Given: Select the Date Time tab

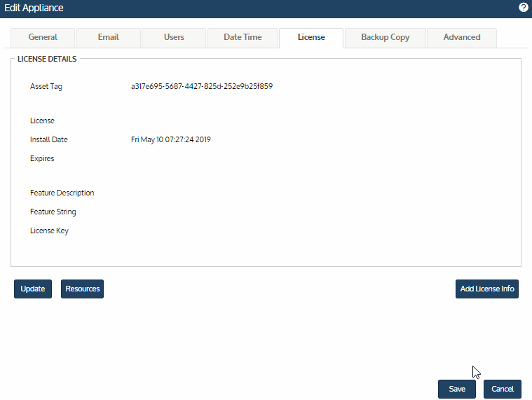Looking at the screenshot, I should point(243,38).
